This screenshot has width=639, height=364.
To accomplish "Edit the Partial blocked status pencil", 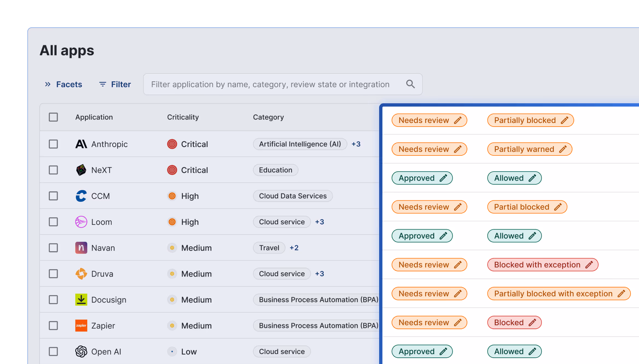I will coord(558,207).
